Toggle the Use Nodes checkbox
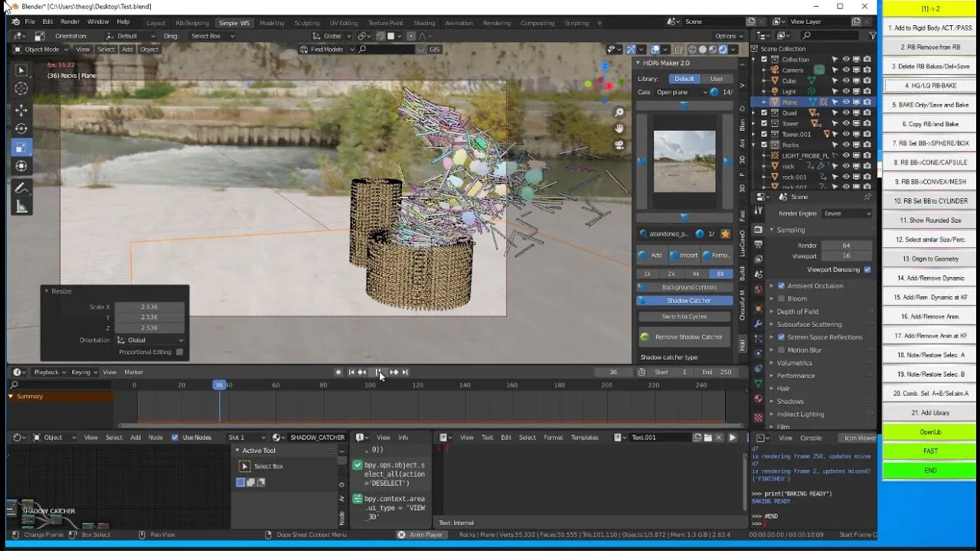Screen dimensions: 980x551 coord(175,438)
